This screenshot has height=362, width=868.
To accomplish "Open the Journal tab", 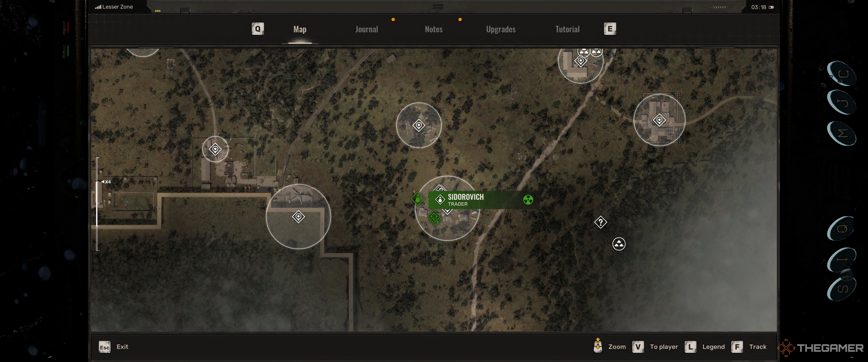I will point(366,29).
